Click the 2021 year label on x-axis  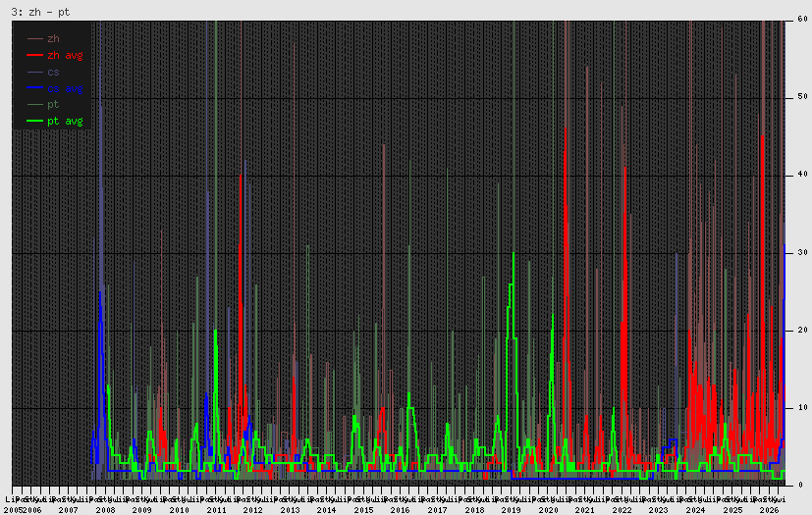pos(584,510)
